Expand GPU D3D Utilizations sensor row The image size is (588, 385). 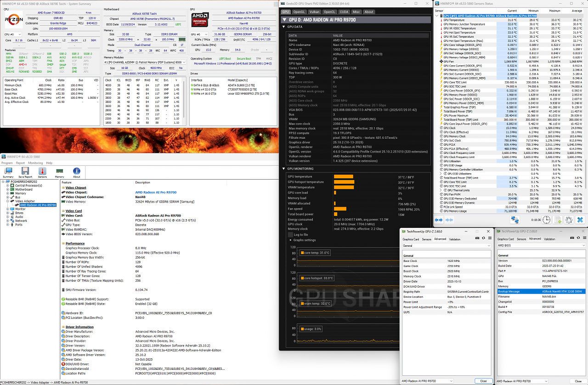point(441,174)
